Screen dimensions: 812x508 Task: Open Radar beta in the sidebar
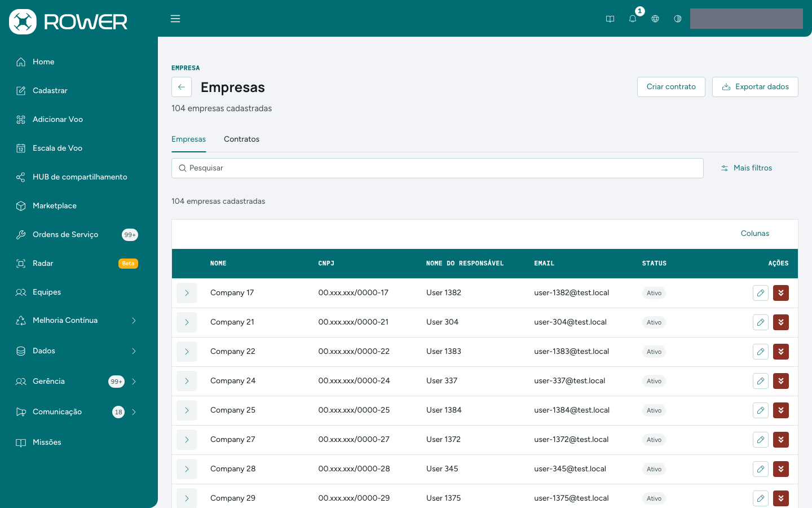43,264
